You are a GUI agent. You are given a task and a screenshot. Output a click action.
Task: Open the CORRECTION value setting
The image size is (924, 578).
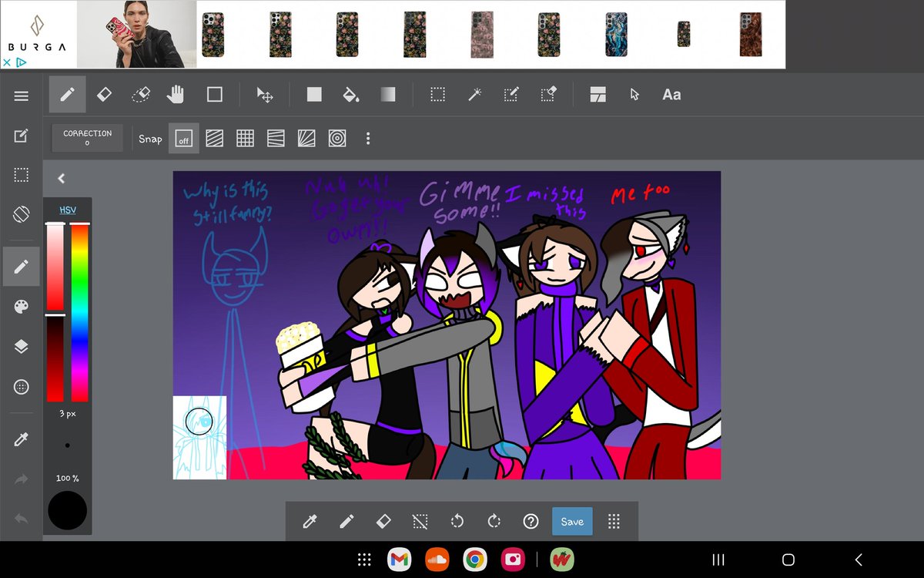(87, 138)
